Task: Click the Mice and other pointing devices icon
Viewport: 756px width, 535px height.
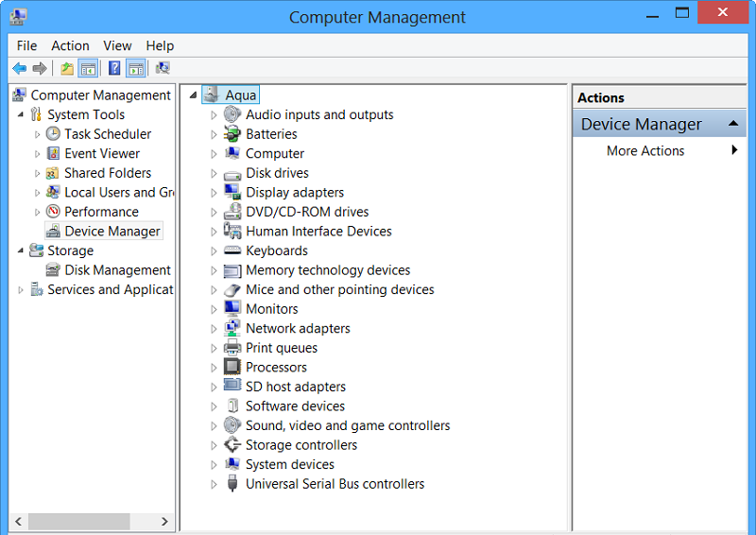Action: [232, 290]
